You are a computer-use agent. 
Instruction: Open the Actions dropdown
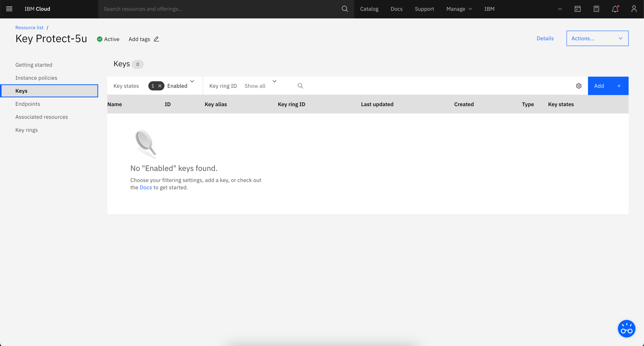tap(597, 38)
